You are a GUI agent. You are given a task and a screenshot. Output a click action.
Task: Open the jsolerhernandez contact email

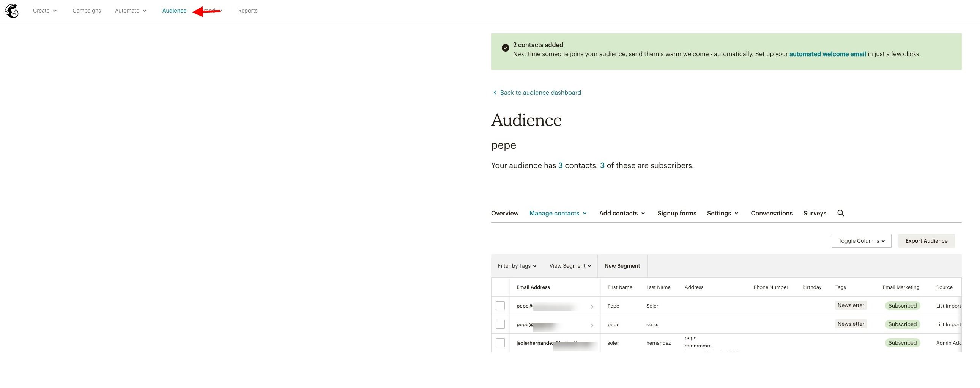pyautogui.click(x=556, y=344)
